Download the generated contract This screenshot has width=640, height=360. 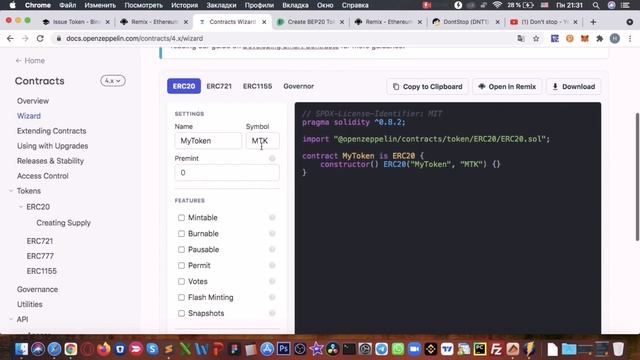point(573,87)
